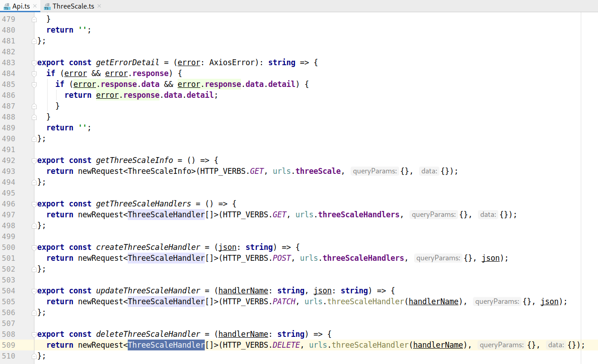The width and height of the screenshot is (598, 364).
Task: Click fold end marker at line 502
Action: coord(34,269)
